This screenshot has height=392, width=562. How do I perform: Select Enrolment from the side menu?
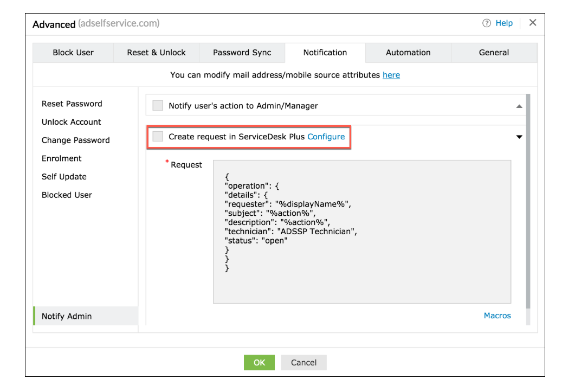click(62, 158)
